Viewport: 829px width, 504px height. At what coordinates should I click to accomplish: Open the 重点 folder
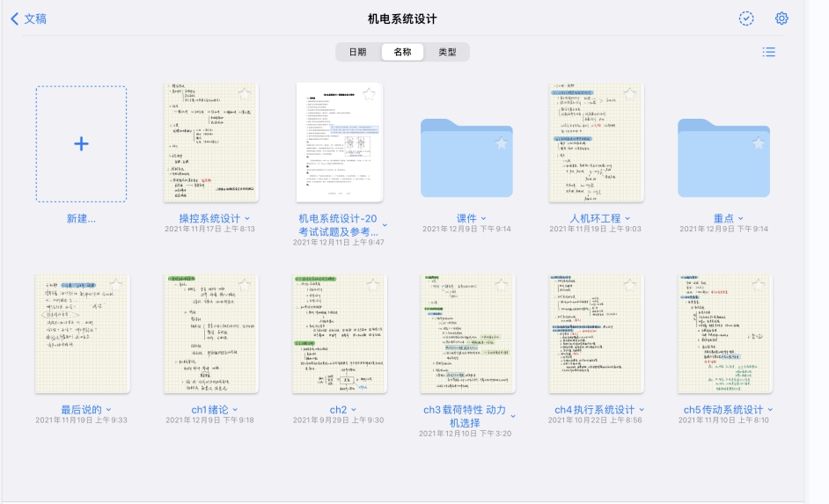click(x=723, y=158)
